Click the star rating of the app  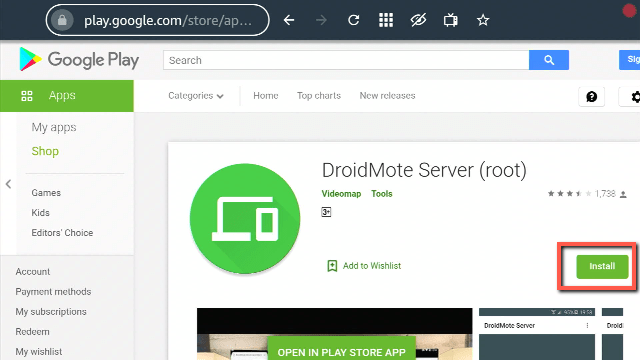[569, 193]
